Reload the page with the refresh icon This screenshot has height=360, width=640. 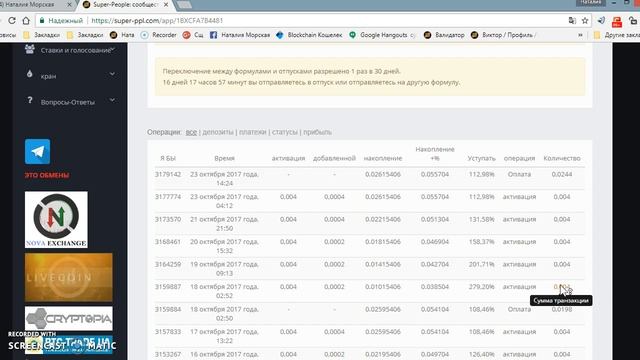[x=12, y=20]
